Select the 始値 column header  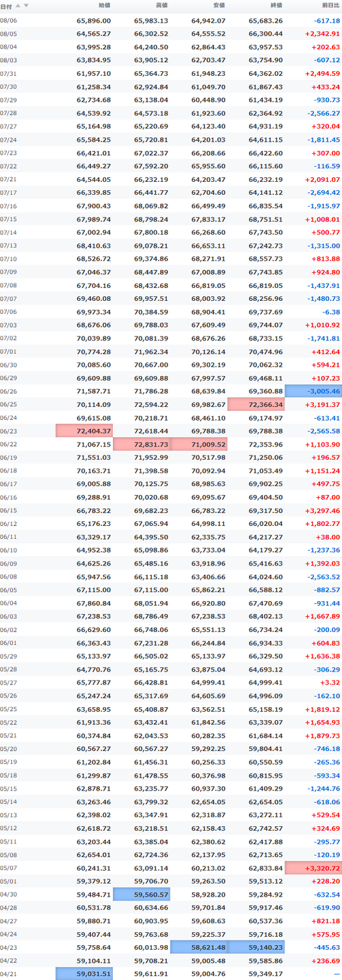click(x=104, y=5)
